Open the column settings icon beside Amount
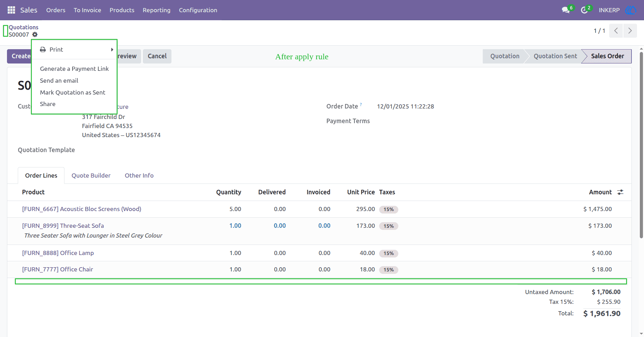 click(x=620, y=192)
